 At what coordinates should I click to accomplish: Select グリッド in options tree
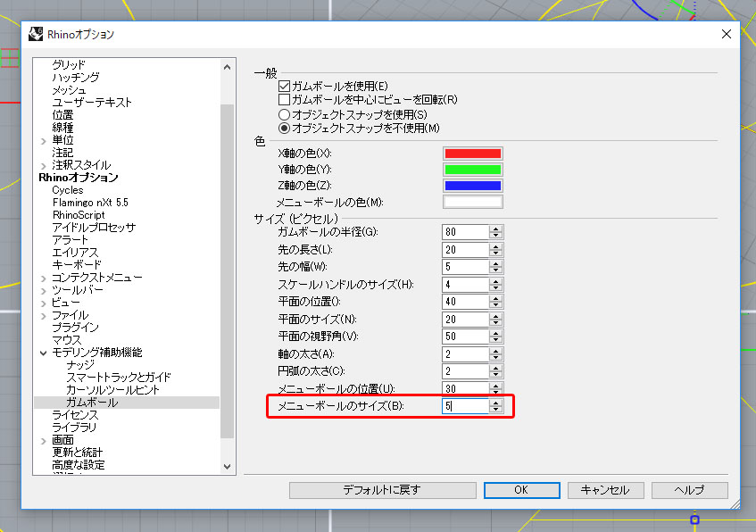pos(69,64)
